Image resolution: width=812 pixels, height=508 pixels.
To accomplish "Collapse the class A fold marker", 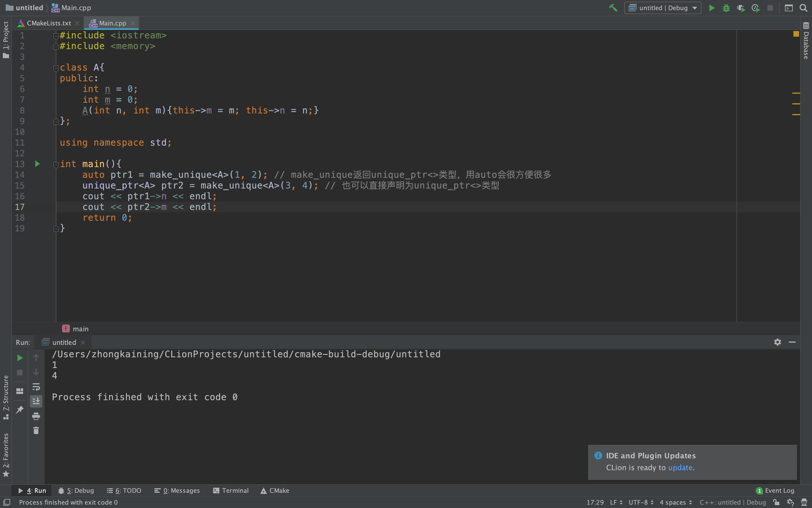I will tap(56, 68).
